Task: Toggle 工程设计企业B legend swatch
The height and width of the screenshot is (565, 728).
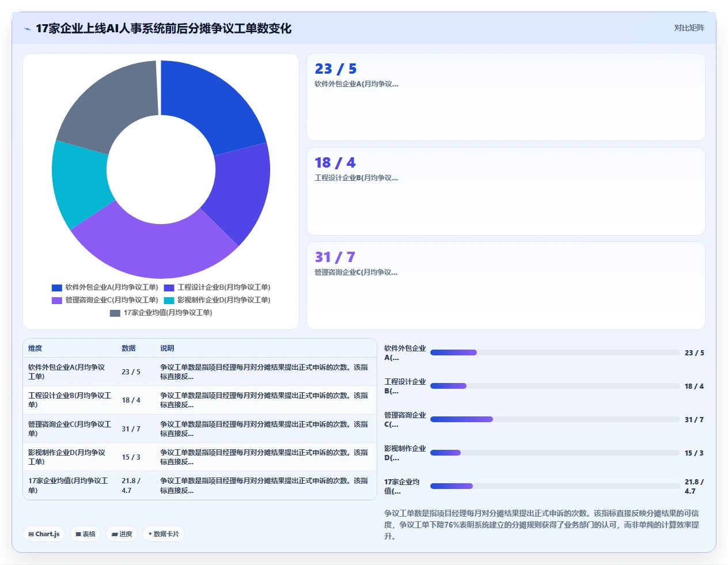Action: [x=169, y=287]
